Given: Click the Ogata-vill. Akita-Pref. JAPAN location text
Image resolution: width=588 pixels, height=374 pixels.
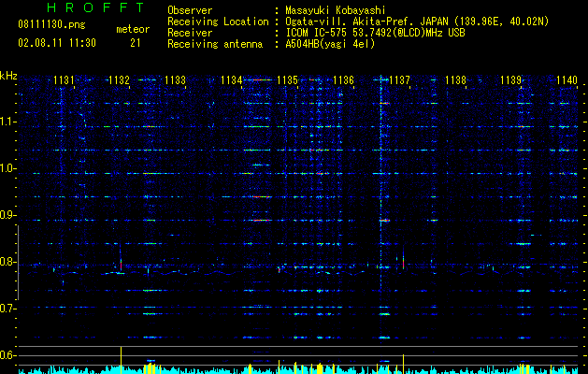Looking at the screenshot, I should (417, 22).
